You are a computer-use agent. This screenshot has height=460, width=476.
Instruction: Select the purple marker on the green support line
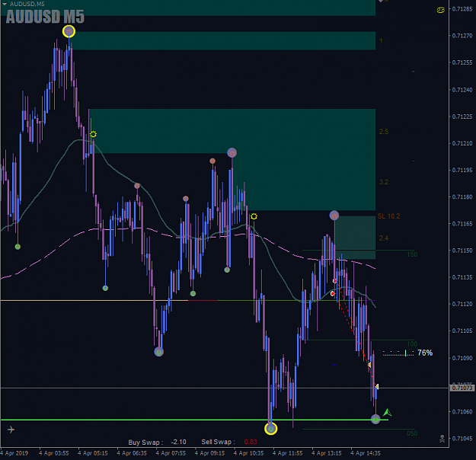375,419
